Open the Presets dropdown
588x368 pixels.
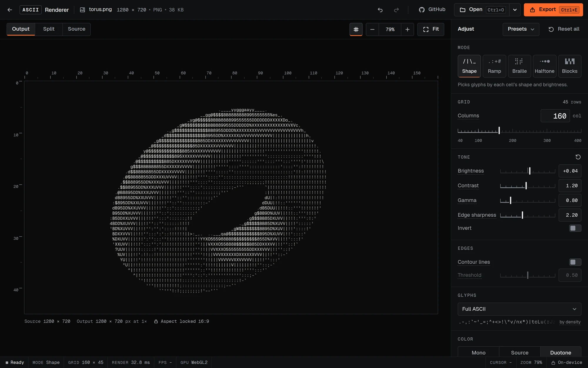pos(521,29)
